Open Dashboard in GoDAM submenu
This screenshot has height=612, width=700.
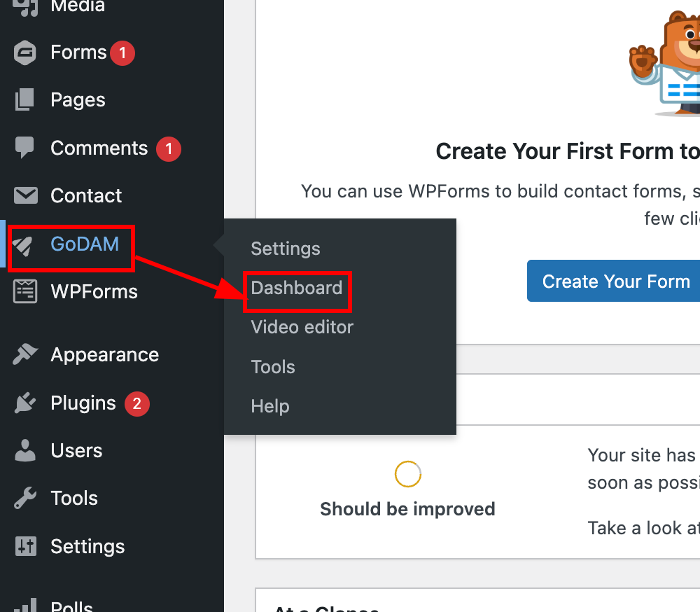pyautogui.click(x=296, y=288)
